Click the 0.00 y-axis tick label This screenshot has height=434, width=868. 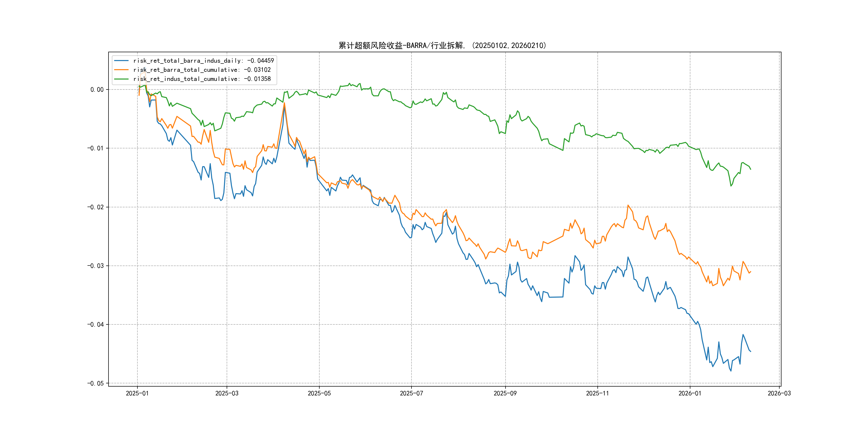97,90
